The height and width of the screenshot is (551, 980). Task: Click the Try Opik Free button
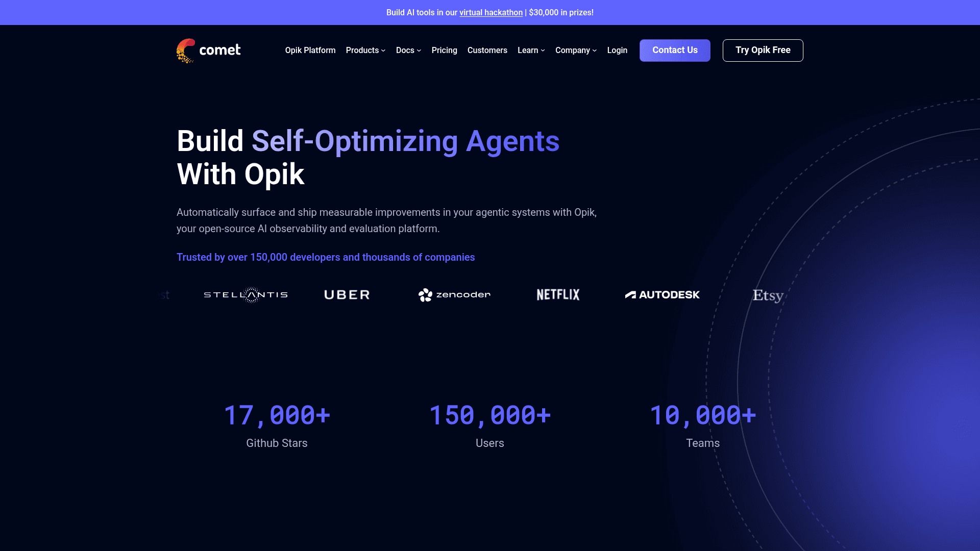coord(763,50)
